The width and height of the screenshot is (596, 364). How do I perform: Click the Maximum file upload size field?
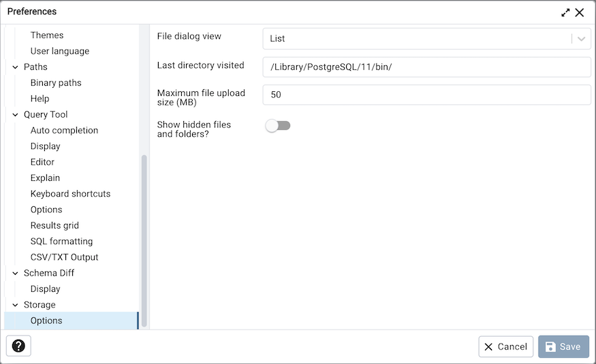(x=426, y=95)
